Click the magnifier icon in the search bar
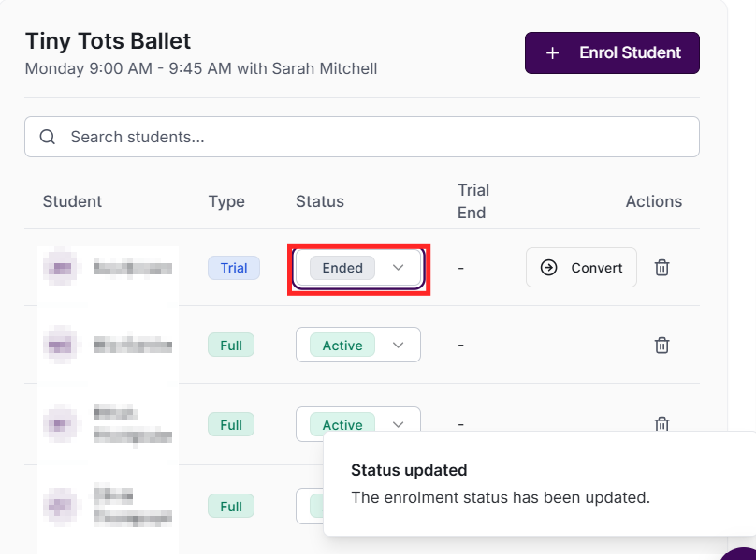 click(48, 137)
